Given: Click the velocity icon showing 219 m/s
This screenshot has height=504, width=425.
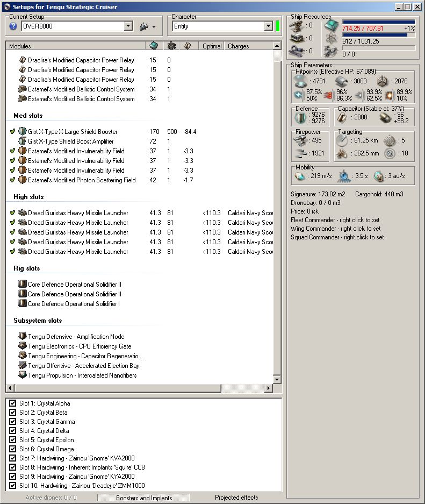Looking at the screenshot, I should [300, 176].
